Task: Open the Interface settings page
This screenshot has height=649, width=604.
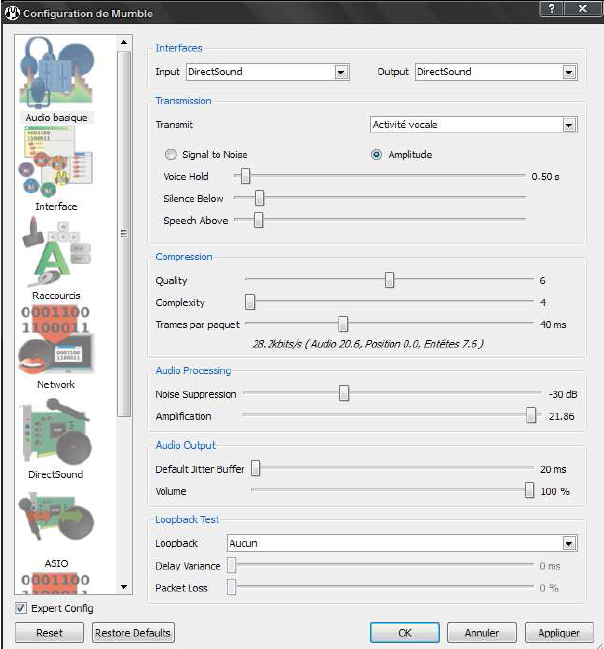Action: 57,170
